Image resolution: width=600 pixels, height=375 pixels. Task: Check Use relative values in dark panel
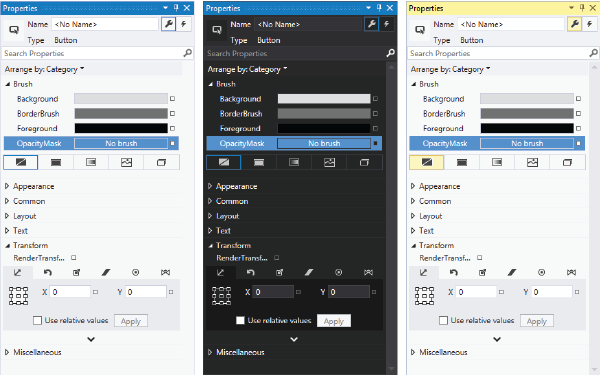pos(240,320)
